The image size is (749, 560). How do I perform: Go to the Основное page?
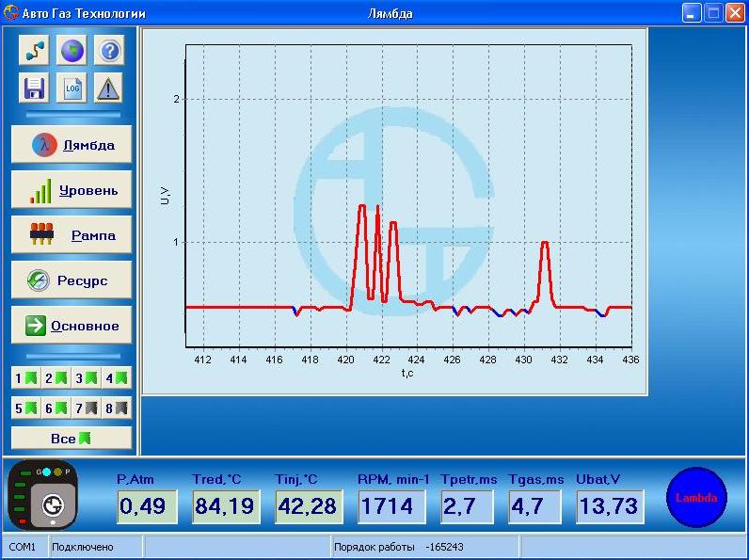click(72, 326)
